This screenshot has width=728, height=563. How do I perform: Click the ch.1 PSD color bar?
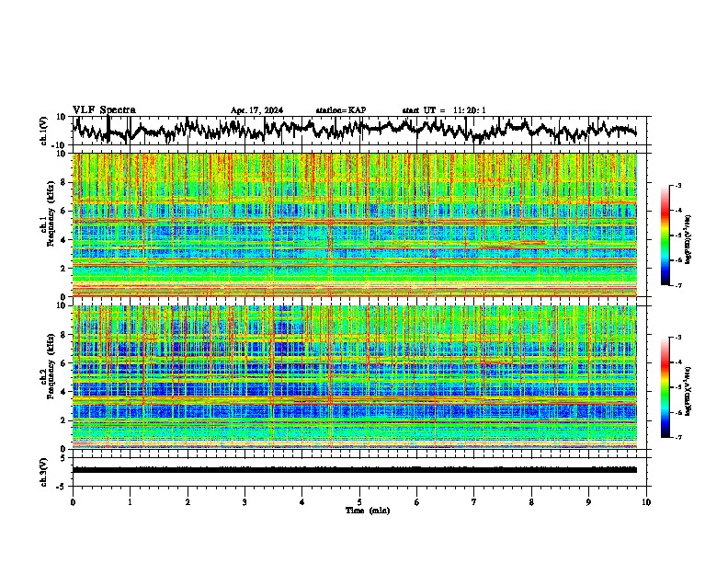pos(665,236)
